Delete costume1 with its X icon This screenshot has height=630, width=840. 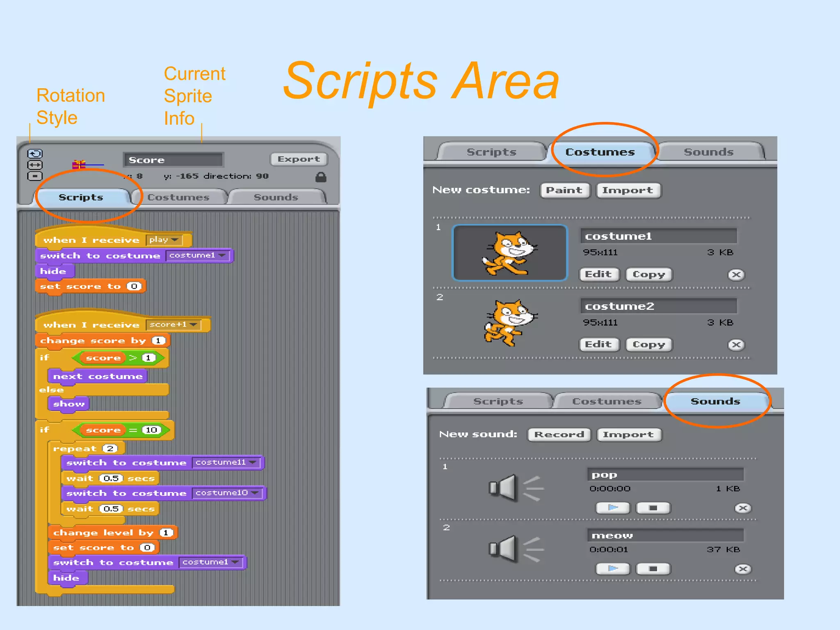pos(736,275)
